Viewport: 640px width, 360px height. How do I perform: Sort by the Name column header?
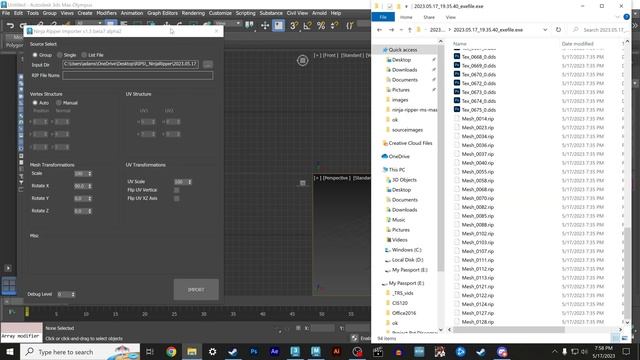pyautogui.click(x=460, y=44)
